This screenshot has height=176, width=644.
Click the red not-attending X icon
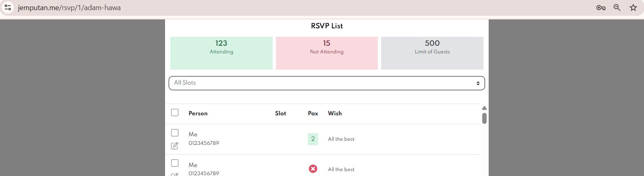[x=313, y=169]
